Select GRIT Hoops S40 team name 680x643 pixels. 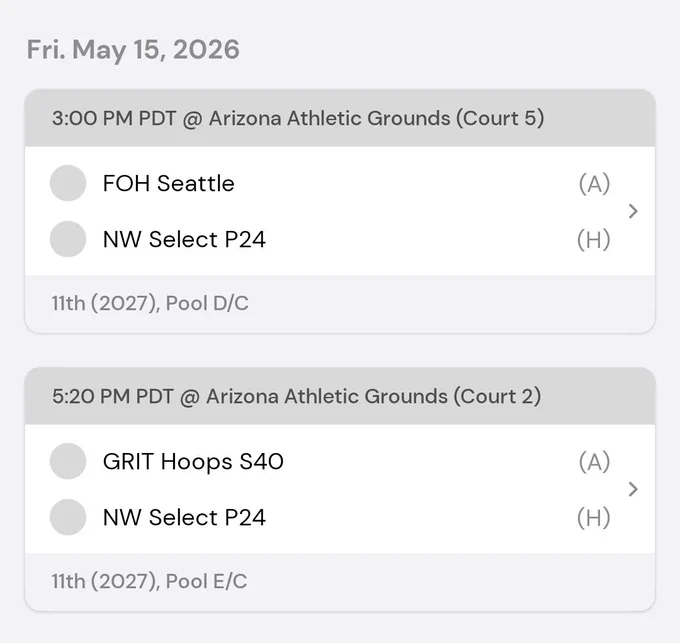tap(193, 461)
